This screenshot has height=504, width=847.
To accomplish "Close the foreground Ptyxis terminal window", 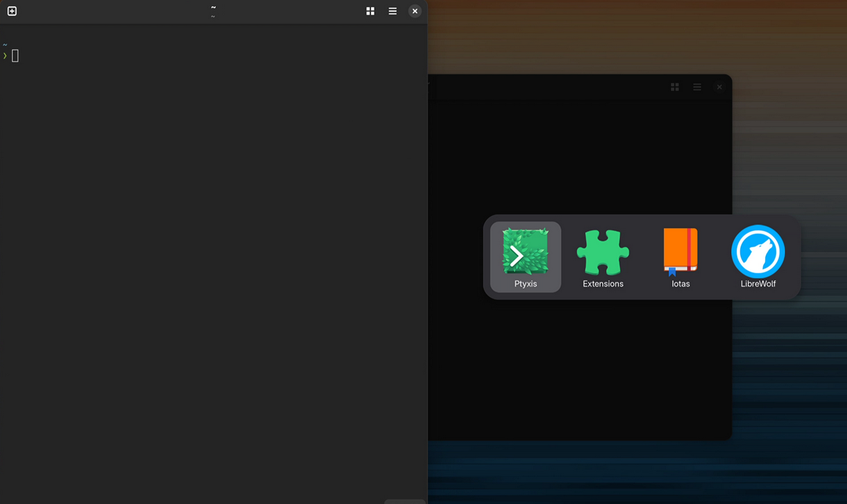I will click(x=415, y=11).
